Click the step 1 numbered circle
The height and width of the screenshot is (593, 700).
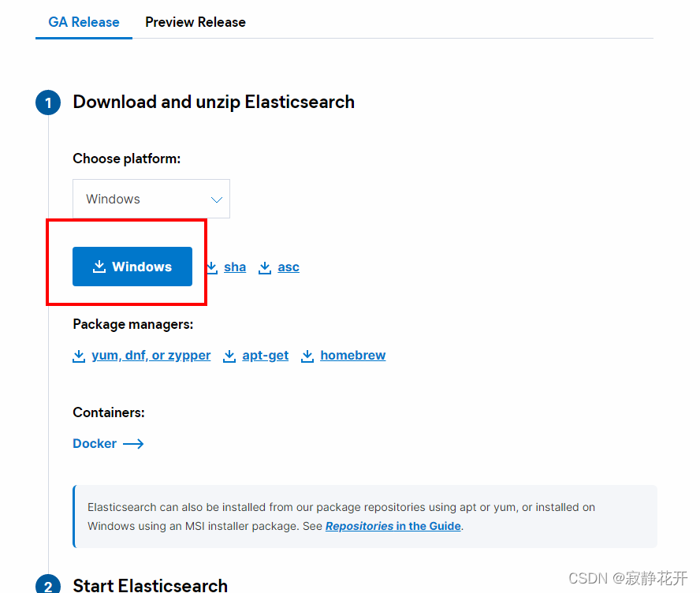pos(48,103)
